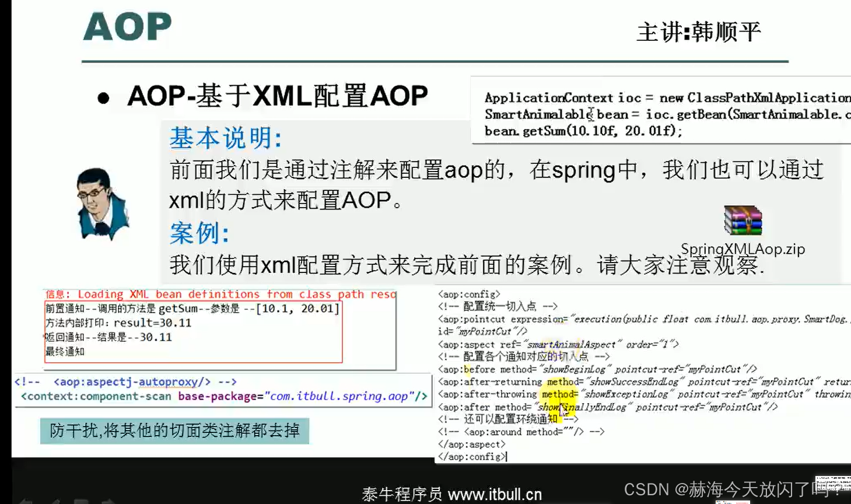
Task: Click the 防干扰 teal note box
Action: (x=174, y=431)
